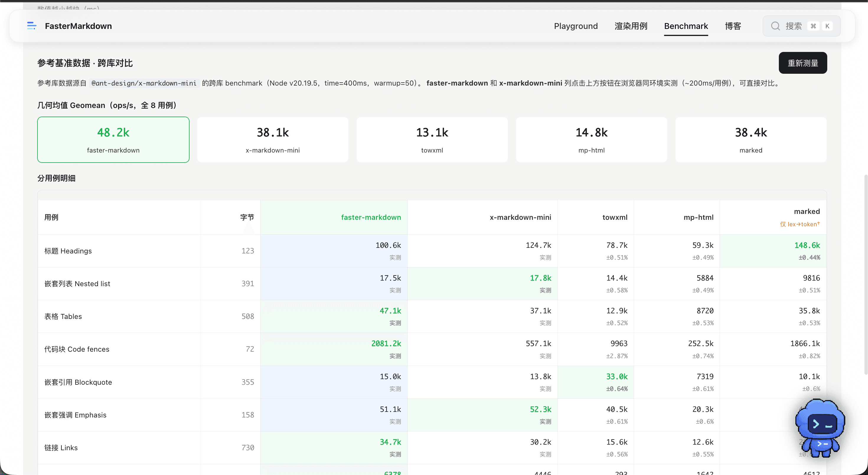Click the 34.7k faster-markdown Links value

tap(390, 442)
